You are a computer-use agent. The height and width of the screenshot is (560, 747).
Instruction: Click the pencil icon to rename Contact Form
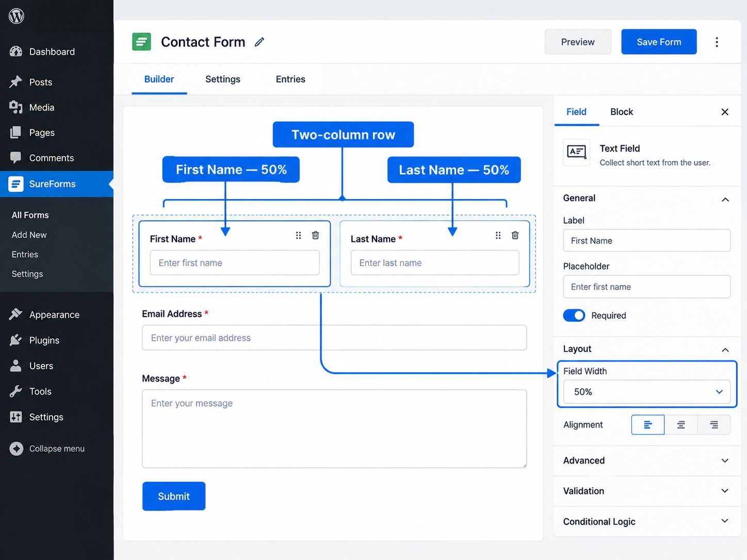[x=259, y=42]
